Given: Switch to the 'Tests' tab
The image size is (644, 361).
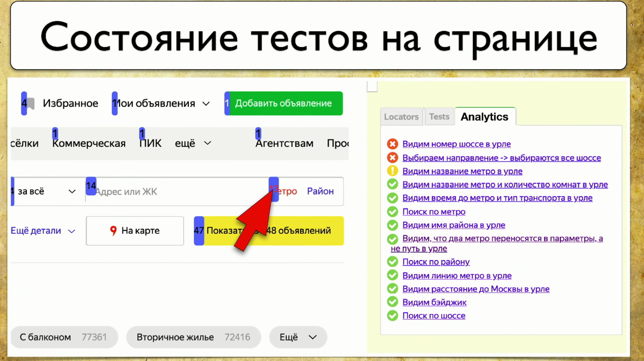Looking at the screenshot, I should pos(439,117).
